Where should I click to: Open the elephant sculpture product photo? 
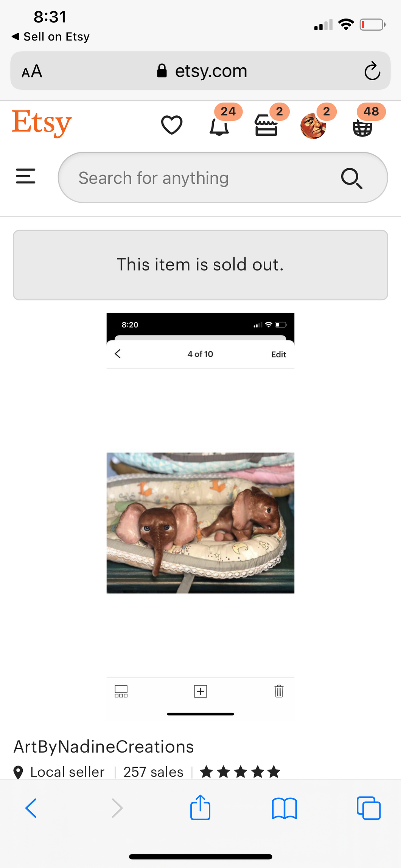(200, 523)
